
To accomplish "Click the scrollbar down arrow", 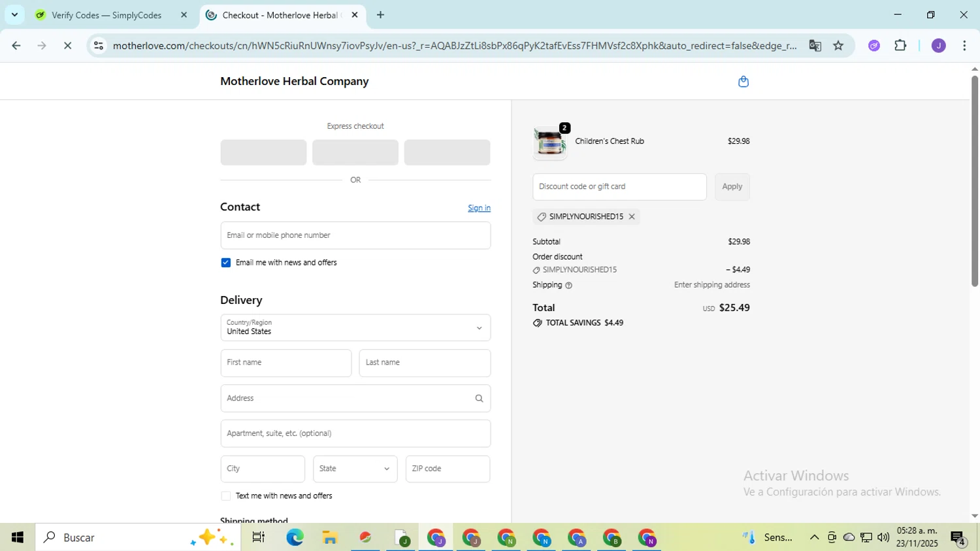I will 974,516.
